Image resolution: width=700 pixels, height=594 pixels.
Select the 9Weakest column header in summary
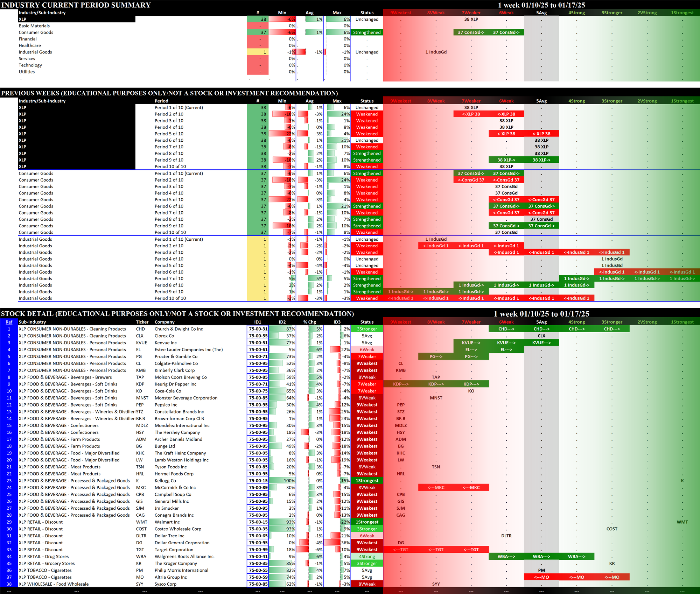tap(400, 13)
